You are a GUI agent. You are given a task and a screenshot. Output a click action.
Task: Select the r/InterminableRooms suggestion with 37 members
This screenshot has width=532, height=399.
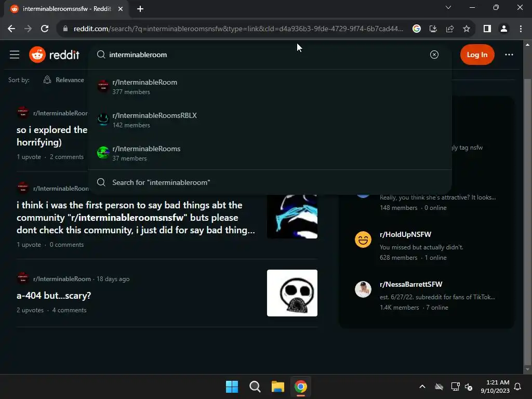(270, 153)
